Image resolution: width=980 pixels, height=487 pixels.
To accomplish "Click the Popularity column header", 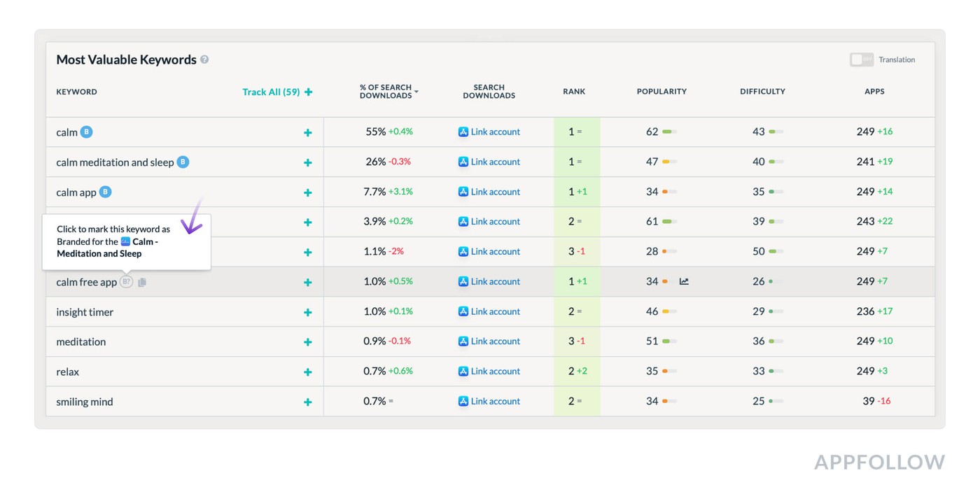I will [x=661, y=92].
